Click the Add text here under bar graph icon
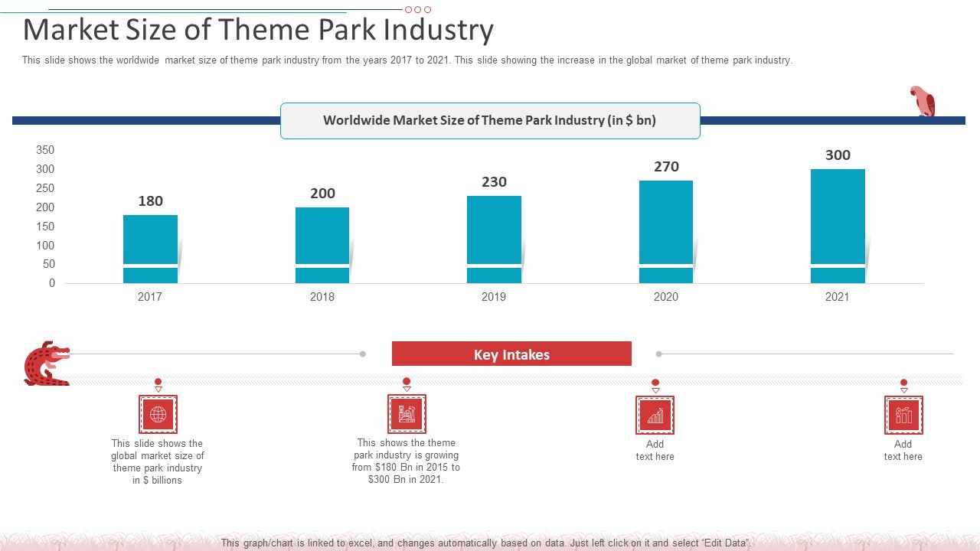The image size is (980, 551). (903, 450)
